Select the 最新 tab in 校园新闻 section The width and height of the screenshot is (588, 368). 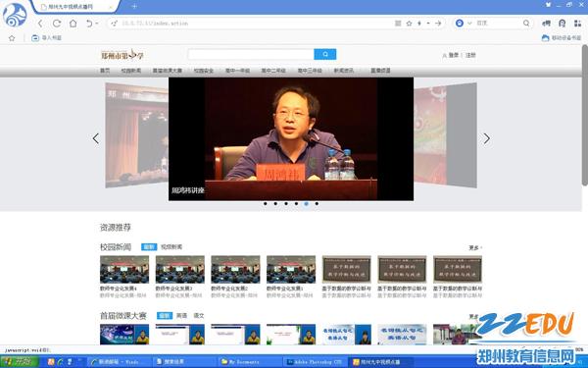[x=149, y=247]
